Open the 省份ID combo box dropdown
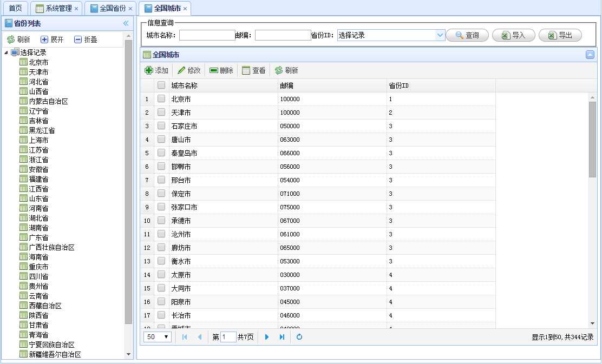 pos(440,35)
